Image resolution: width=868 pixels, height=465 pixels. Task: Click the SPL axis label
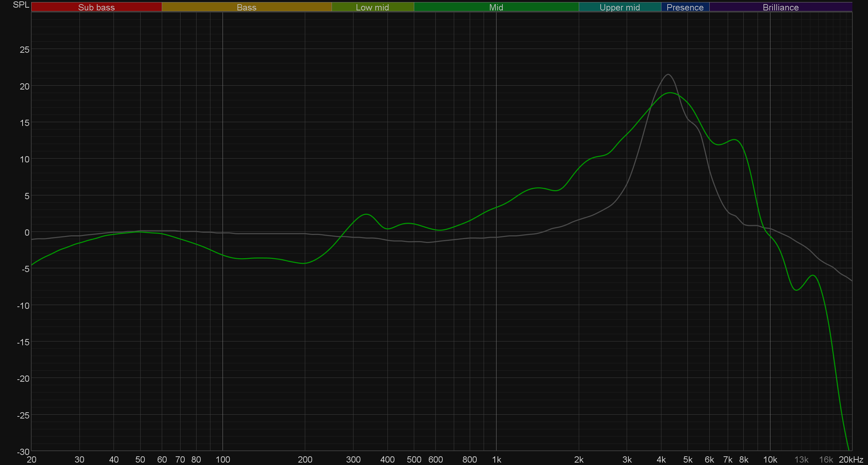(x=21, y=5)
